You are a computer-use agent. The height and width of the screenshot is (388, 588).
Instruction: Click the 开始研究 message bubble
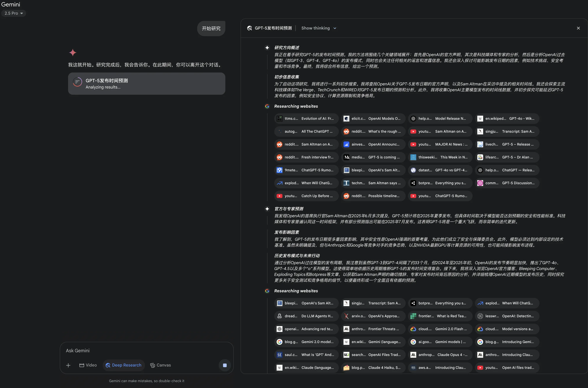(x=211, y=29)
